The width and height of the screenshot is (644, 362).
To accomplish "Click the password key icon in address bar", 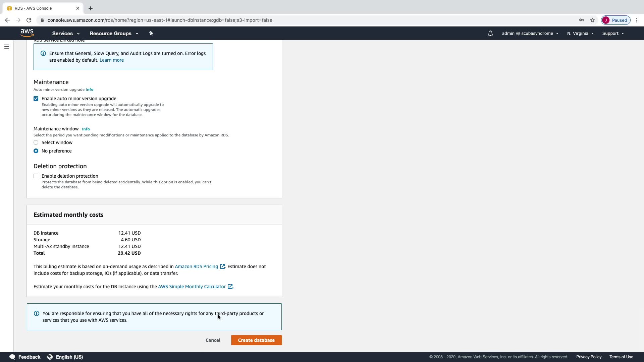I will (x=582, y=20).
